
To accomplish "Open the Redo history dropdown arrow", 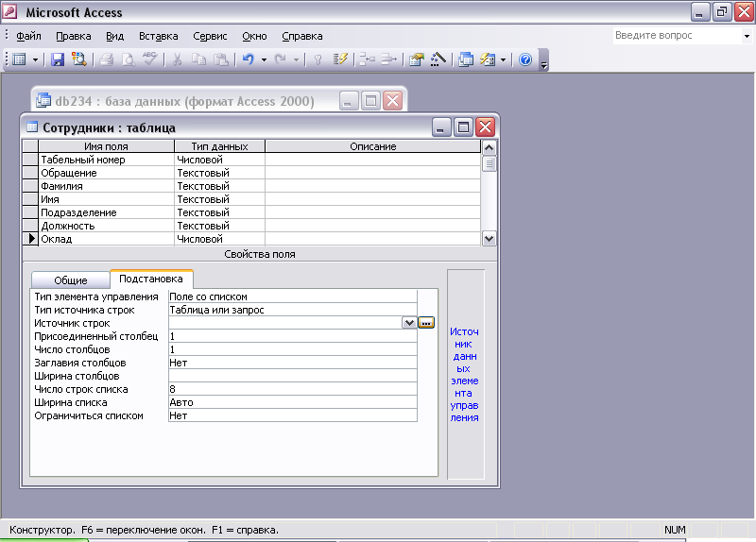I will [296, 60].
